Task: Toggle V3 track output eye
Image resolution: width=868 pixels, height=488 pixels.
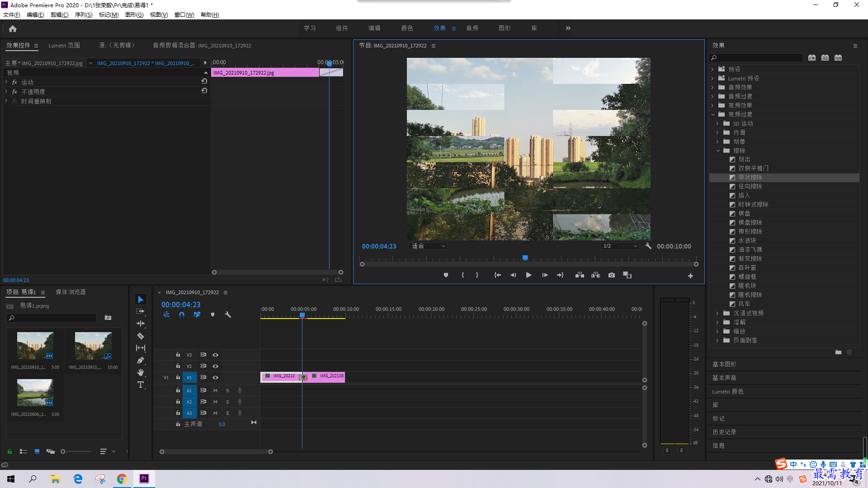Action: (x=216, y=355)
